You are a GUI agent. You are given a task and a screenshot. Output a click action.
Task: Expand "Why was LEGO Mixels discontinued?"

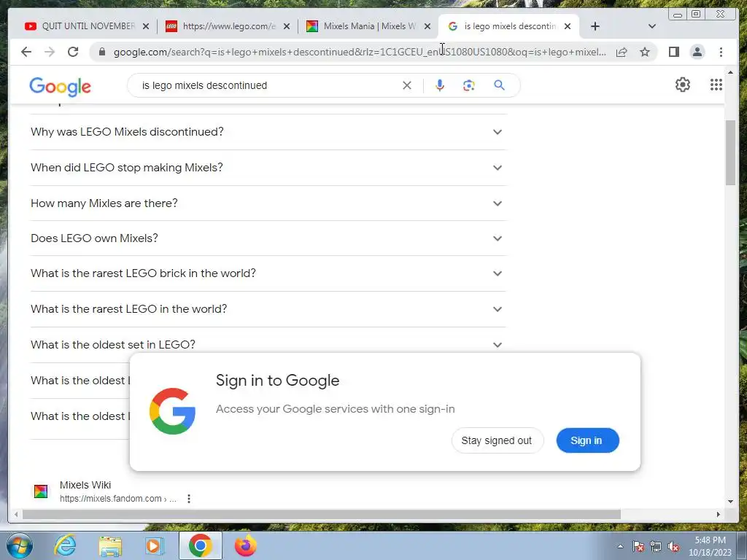(268, 132)
